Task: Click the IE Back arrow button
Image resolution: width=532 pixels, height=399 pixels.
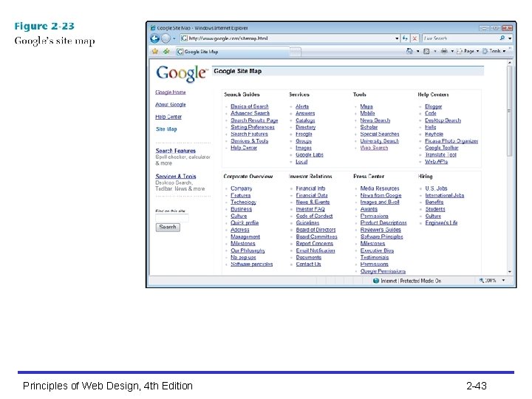Action: coord(154,38)
